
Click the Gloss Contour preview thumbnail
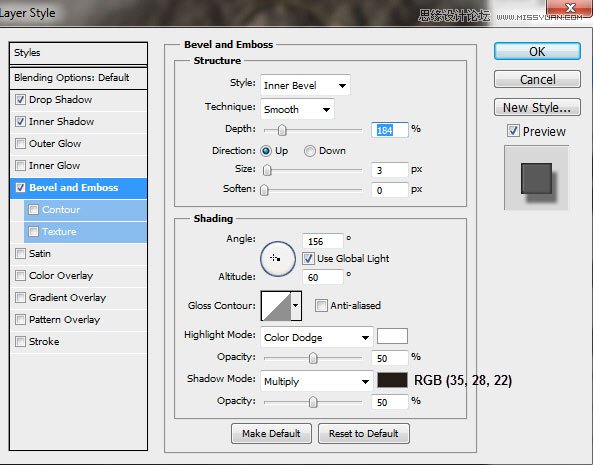[x=276, y=305]
